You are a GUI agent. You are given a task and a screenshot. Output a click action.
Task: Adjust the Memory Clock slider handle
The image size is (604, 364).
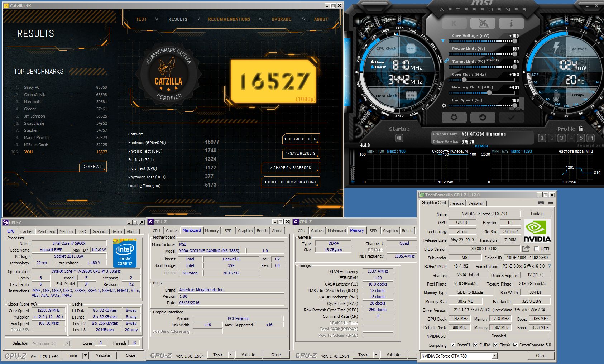click(x=489, y=93)
